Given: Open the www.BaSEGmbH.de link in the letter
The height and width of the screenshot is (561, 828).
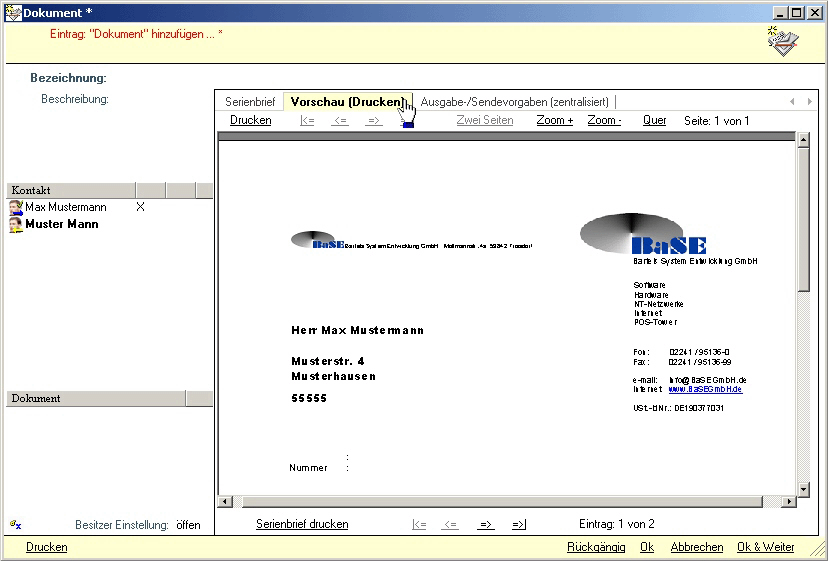Looking at the screenshot, I should (705, 389).
